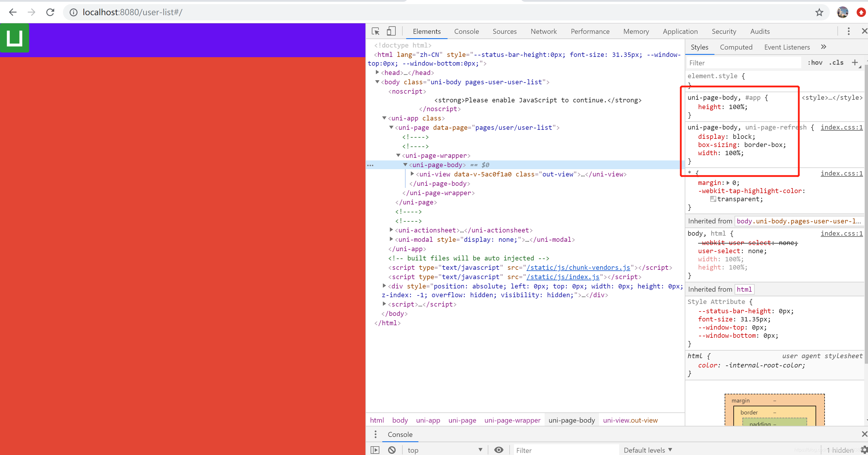Expand the uni-view out-view node
868x455 pixels.
pos(412,174)
